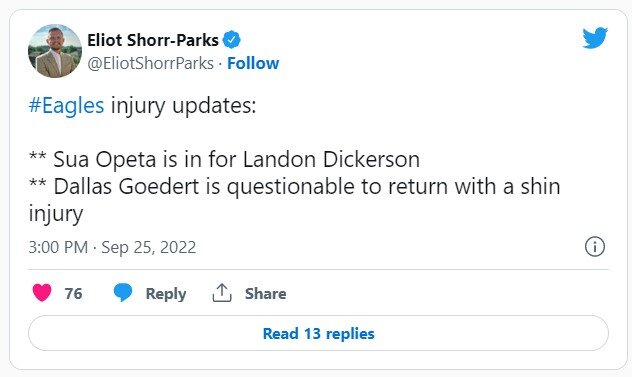This screenshot has width=632, height=377.
Task: Click the Read 13 replies button
Action: click(x=318, y=333)
